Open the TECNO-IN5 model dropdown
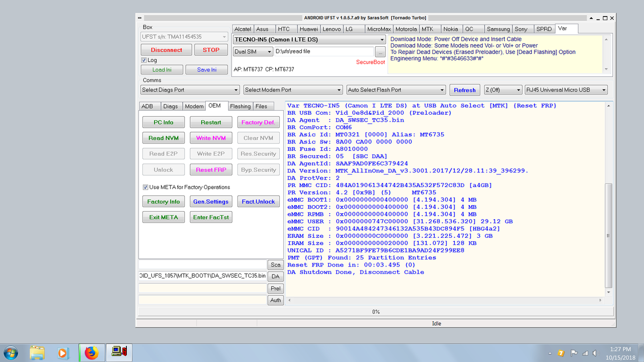This screenshot has width=644, height=362. 383,40
